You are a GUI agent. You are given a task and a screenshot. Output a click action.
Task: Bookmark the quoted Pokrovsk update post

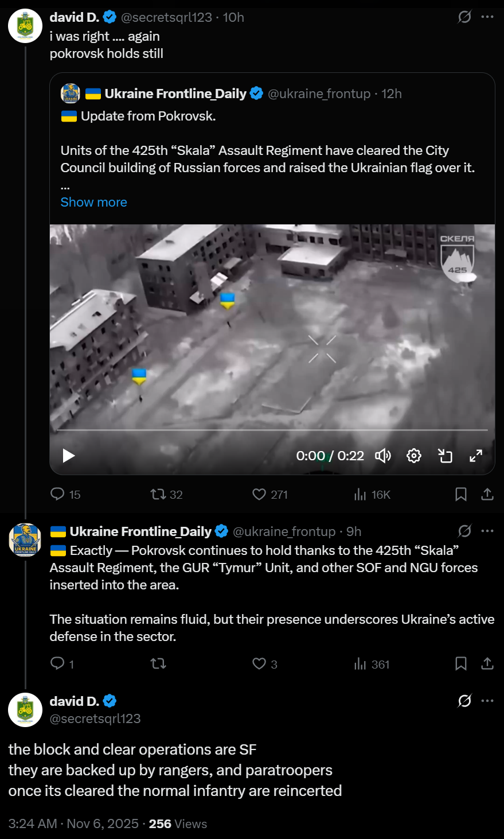click(461, 494)
